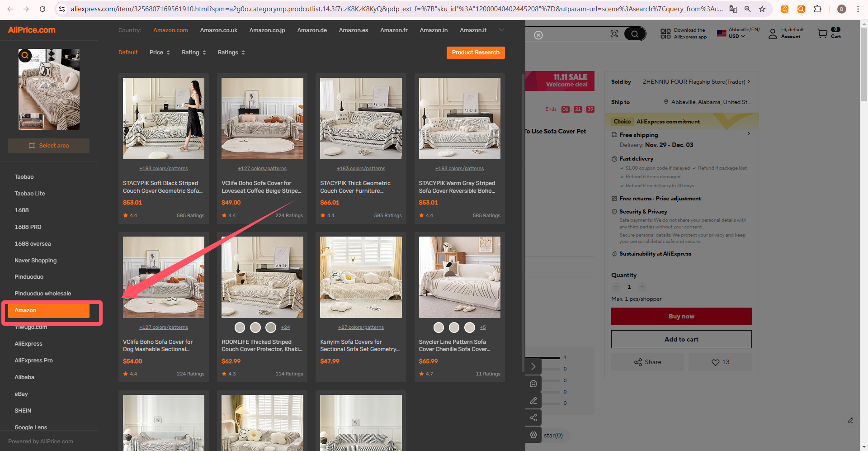Open Google Lens in the sidebar

pos(30,427)
